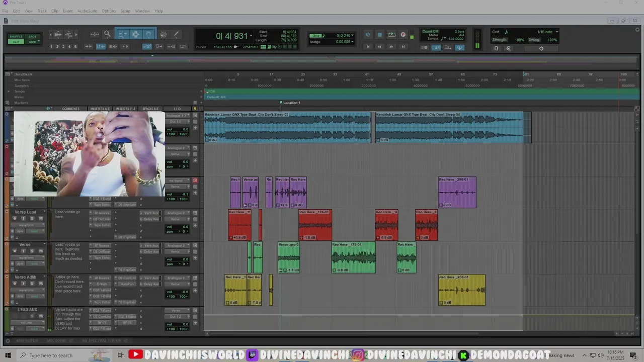
Task: Click the Location 1 marker
Action: tap(290, 103)
